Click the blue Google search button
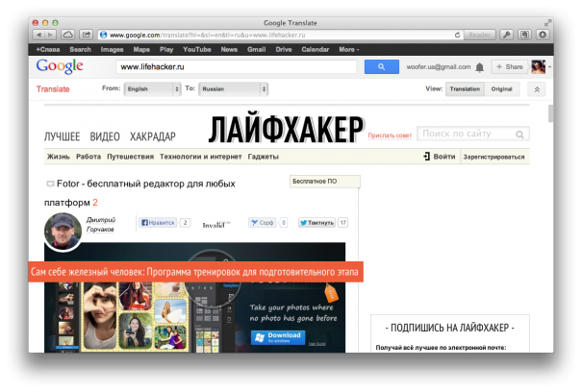 [382, 66]
